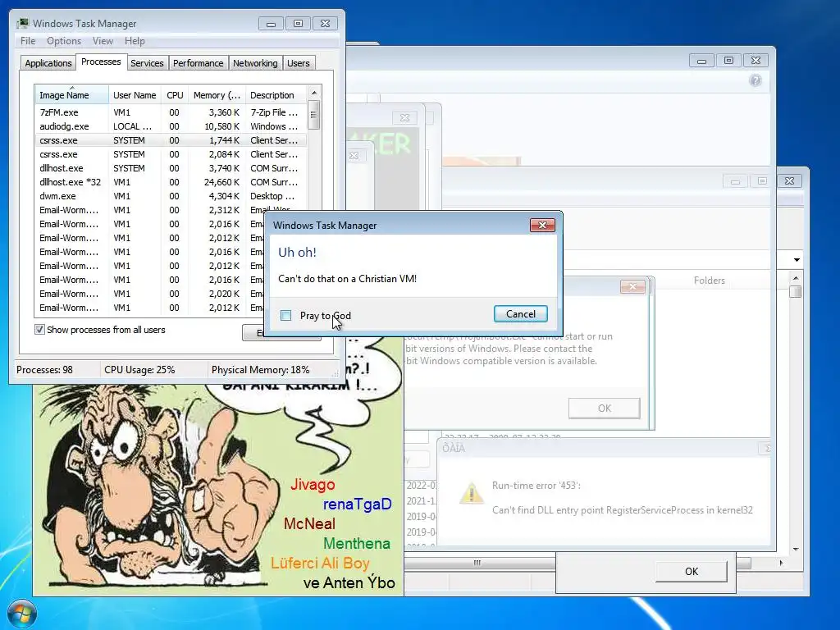Viewport: 840px width, 630px height.
Task: Close the large background window behind Task Manager
Action: [x=756, y=61]
